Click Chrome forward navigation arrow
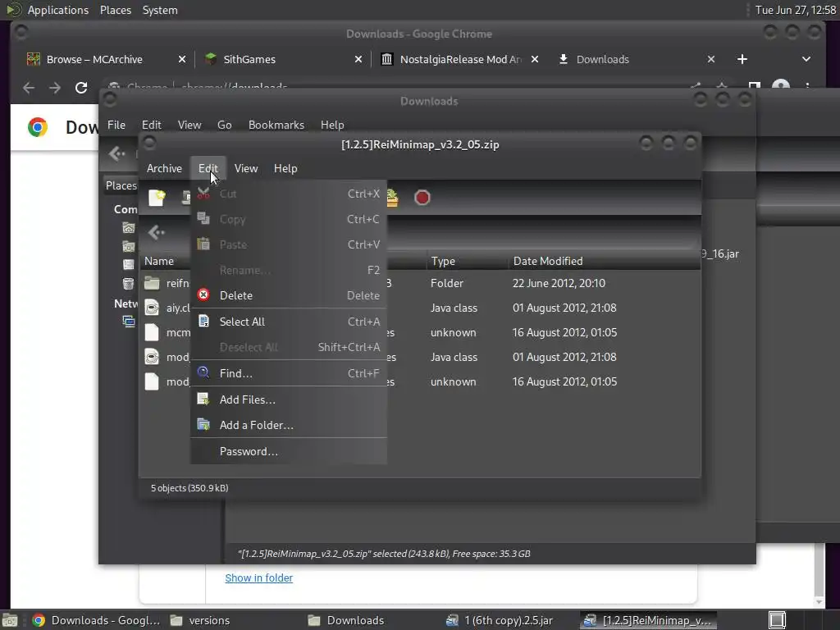The width and height of the screenshot is (840, 630). click(55, 88)
